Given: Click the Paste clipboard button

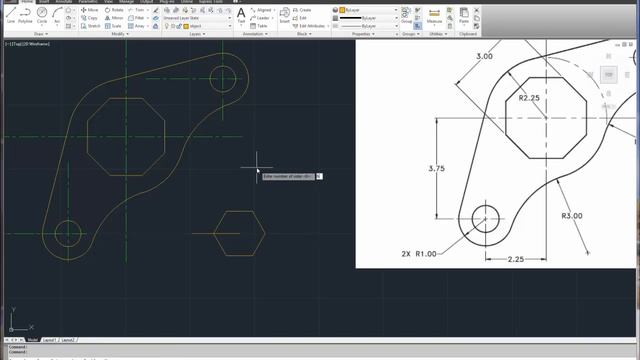Looking at the screenshot, I should [464, 16].
